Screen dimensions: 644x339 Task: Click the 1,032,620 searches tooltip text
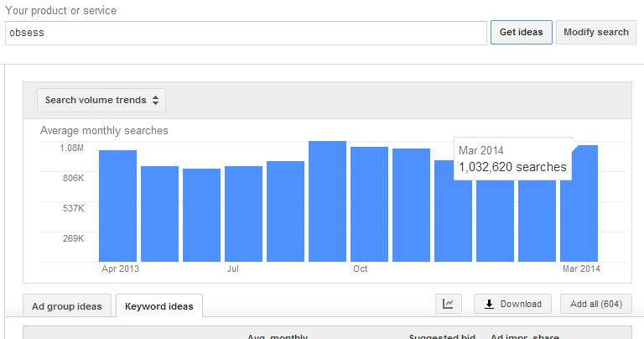point(512,167)
